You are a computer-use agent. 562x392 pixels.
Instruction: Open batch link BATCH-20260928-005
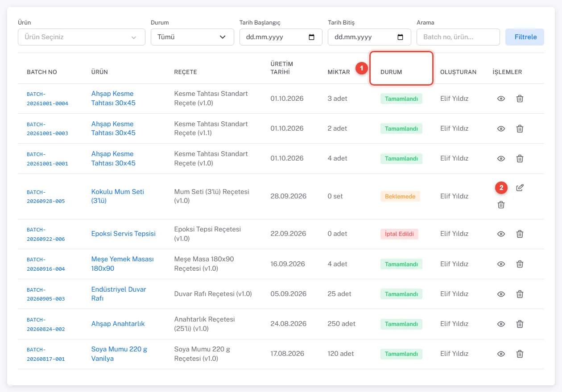point(46,197)
